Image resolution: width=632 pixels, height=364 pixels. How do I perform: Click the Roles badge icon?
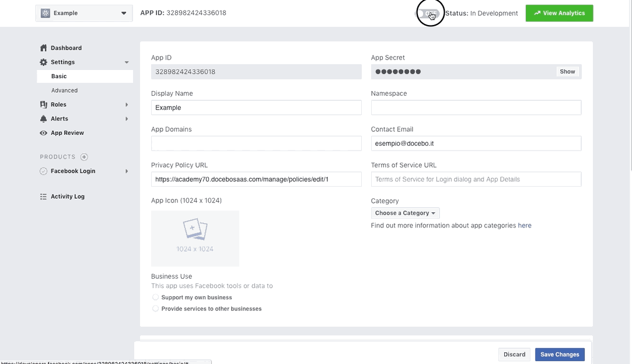44,104
